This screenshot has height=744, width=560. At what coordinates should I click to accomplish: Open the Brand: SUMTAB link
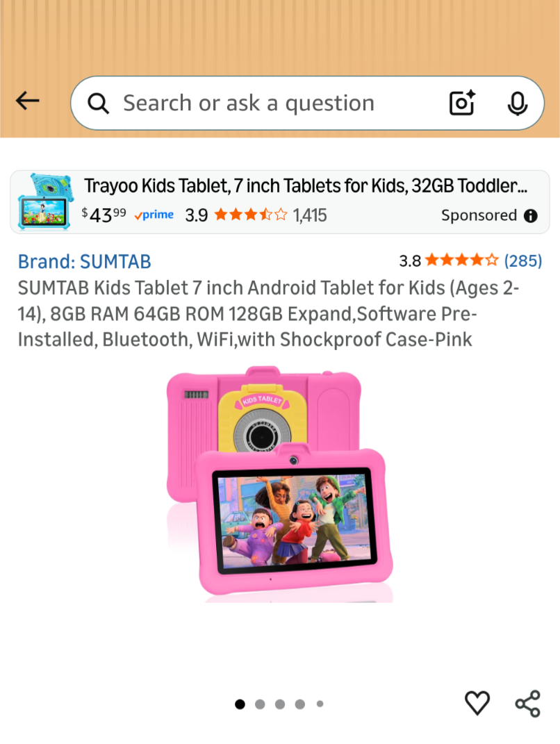point(85,261)
